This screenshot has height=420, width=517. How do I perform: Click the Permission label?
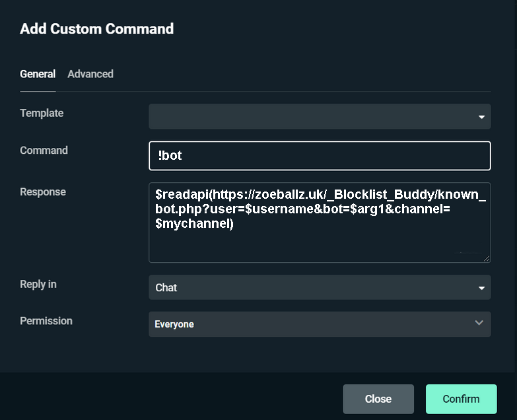46,320
